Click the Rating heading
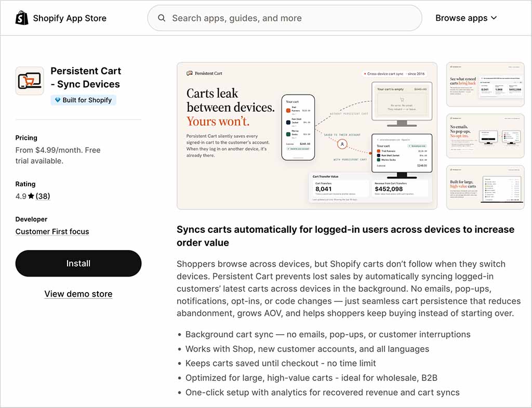Screen dimensions: 532x408 point(25,184)
